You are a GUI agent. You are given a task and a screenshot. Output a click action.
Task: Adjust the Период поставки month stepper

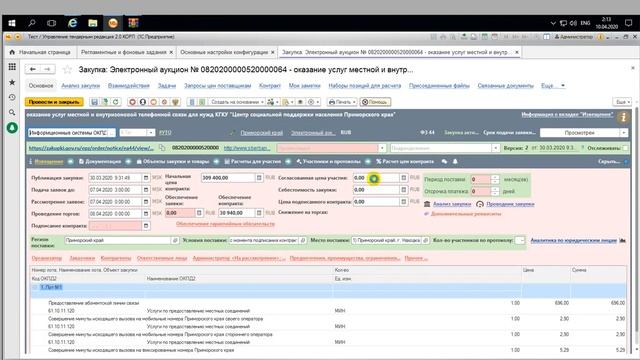[x=495, y=179]
